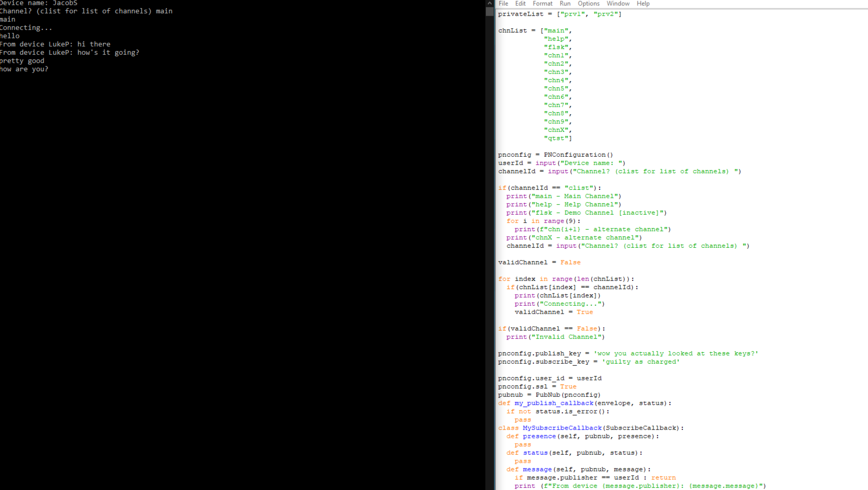Click the From device LukeP message

pyautogui.click(x=55, y=44)
